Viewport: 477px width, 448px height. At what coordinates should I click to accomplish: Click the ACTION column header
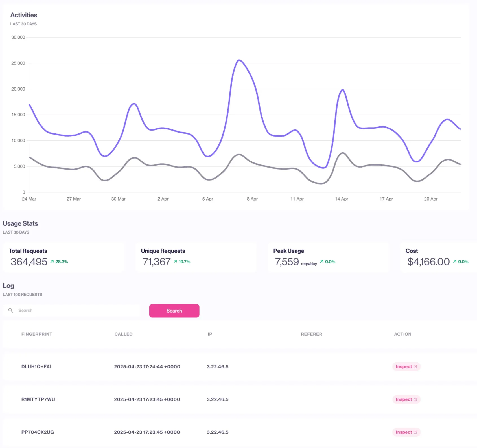(402, 334)
